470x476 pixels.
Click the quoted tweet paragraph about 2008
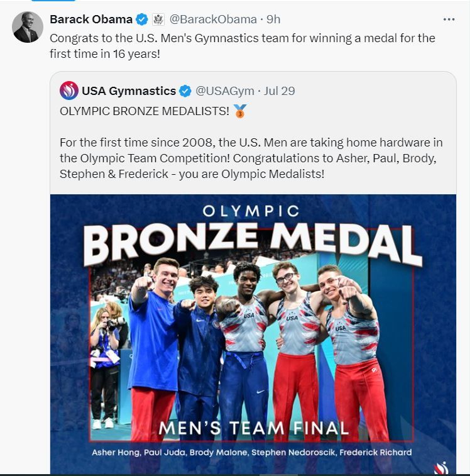(x=251, y=158)
